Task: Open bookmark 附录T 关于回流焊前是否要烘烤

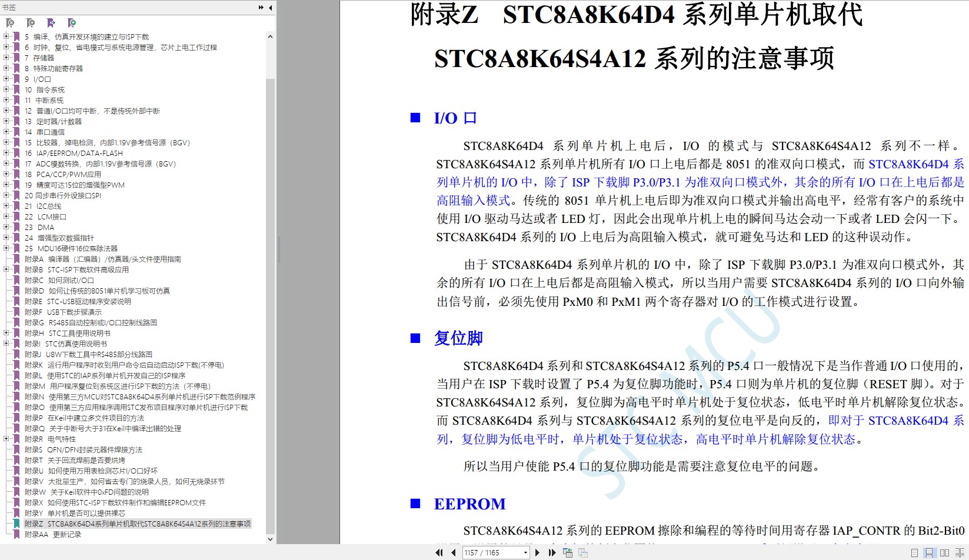Action: (75, 460)
